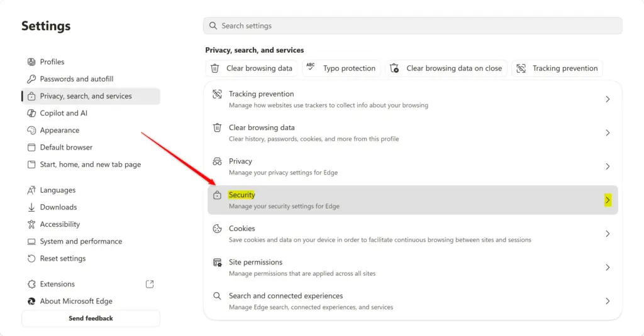Click the Accessibility figure icon

point(31,224)
